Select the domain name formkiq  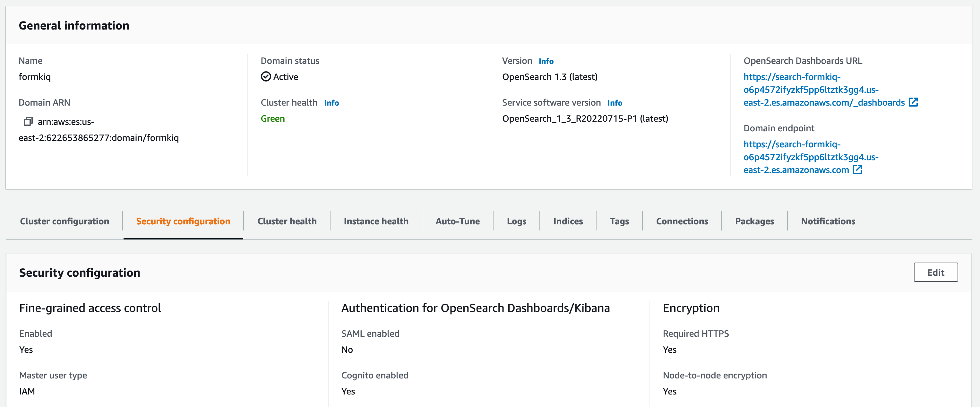pyautogui.click(x=35, y=77)
